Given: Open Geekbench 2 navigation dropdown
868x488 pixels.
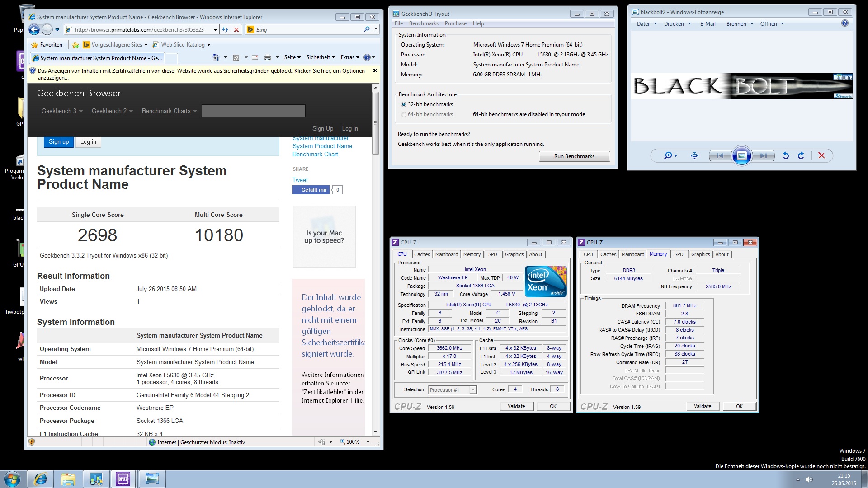Looking at the screenshot, I should click(x=112, y=111).
